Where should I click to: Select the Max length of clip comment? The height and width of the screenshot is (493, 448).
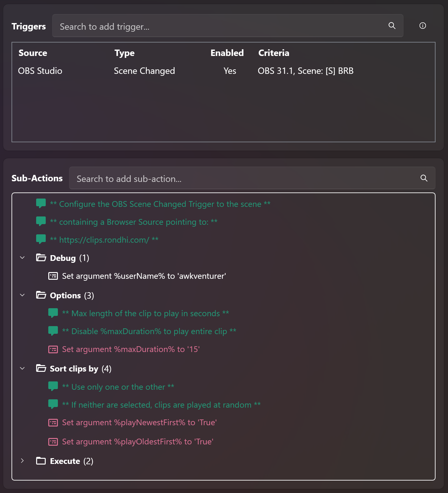coord(145,314)
